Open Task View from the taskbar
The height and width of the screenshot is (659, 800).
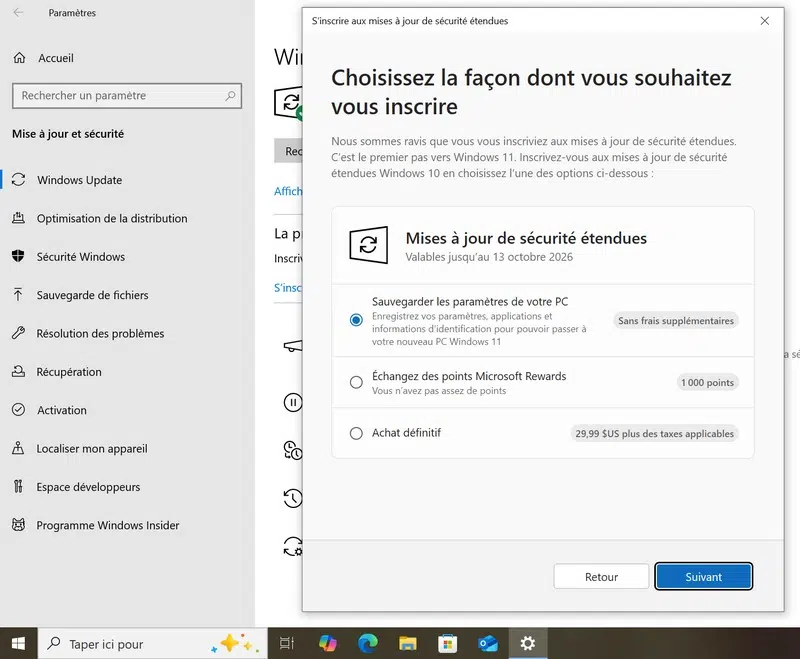[287, 644]
